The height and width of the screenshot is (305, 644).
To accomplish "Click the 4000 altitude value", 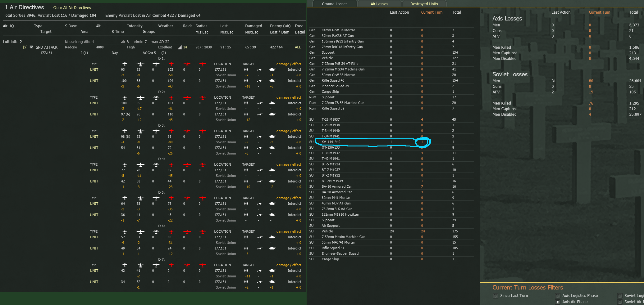I will pyautogui.click(x=100, y=47).
